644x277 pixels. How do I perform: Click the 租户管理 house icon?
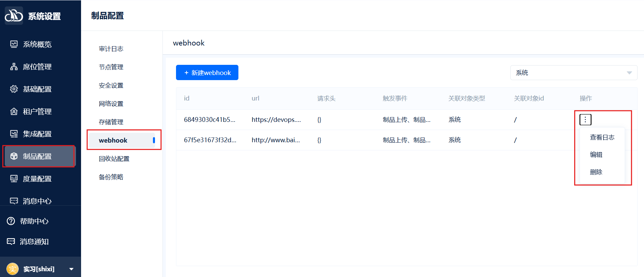pos(14,111)
